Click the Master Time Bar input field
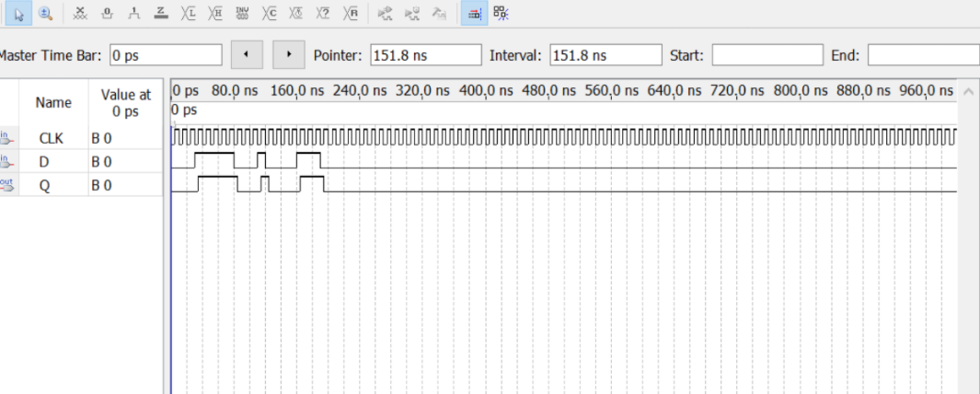980x394 pixels. 166,55
